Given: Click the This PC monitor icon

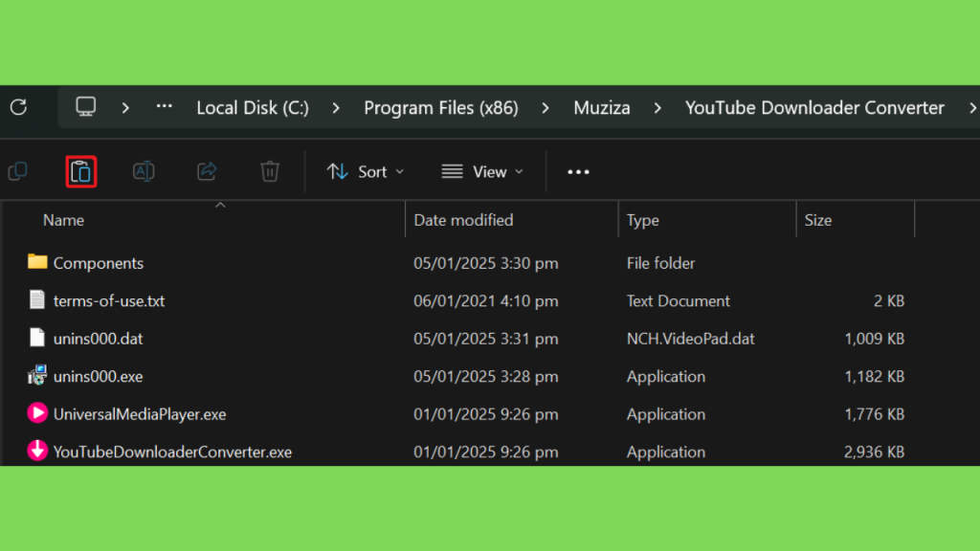Looking at the screenshot, I should point(85,107).
